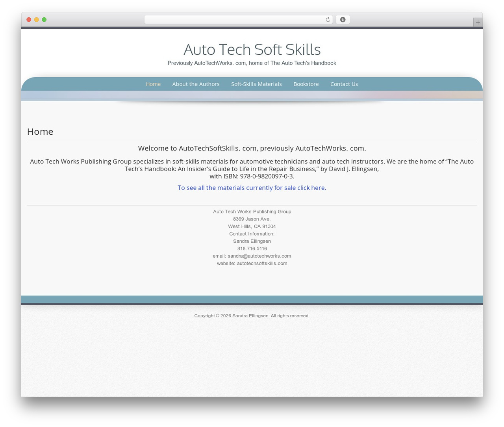Minimize the window using the yellow button
This screenshot has width=504, height=427.
tap(37, 20)
